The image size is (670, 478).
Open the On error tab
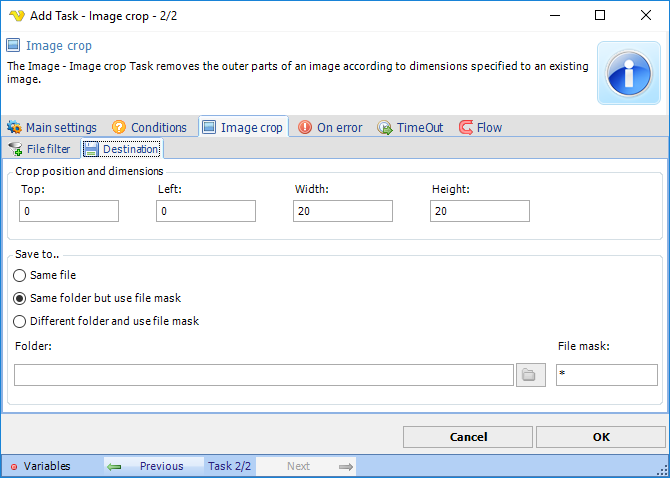coord(330,127)
